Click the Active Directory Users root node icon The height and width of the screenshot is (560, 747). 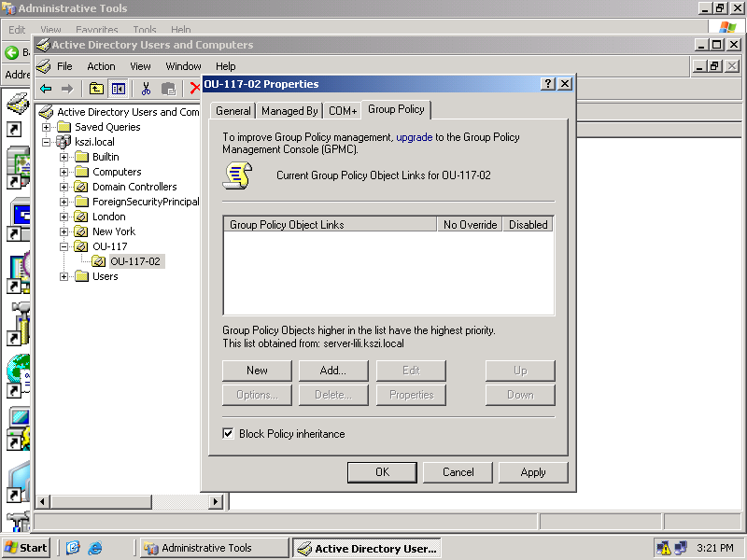(x=46, y=112)
